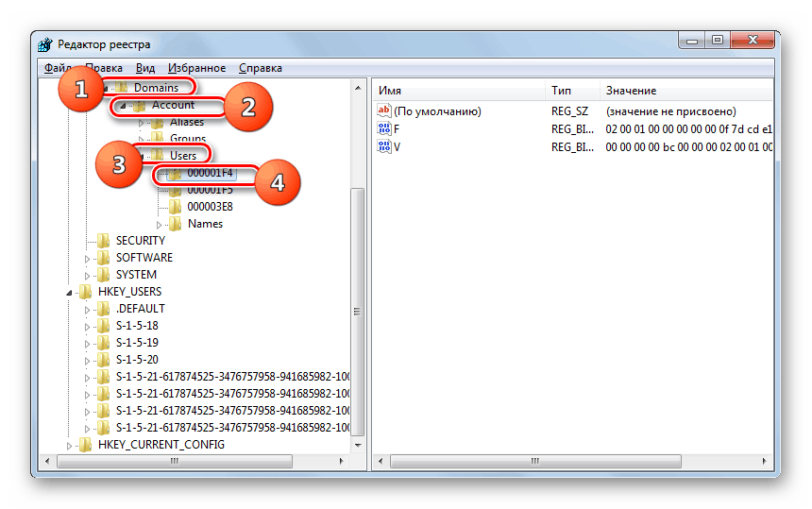Click the SYSTEM folder icon

[104, 275]
